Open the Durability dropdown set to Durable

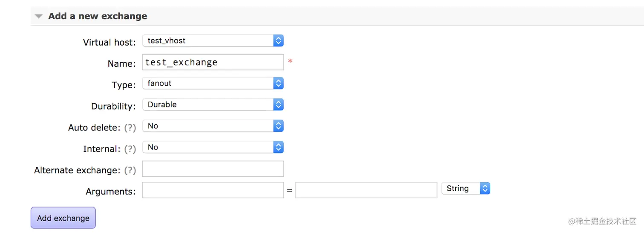click(x=213, y=105)
